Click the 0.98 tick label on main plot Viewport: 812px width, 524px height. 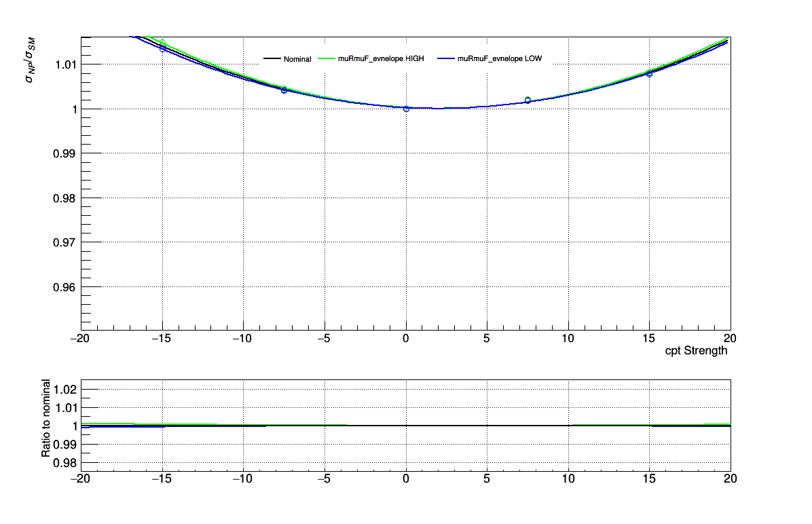[x=66, y=198]
